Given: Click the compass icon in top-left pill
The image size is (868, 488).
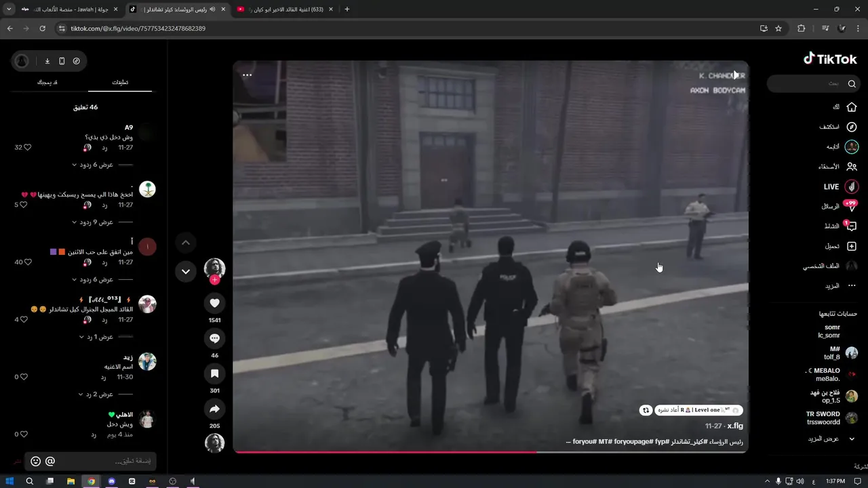Looking at the screenshot, I should [76, 61].
